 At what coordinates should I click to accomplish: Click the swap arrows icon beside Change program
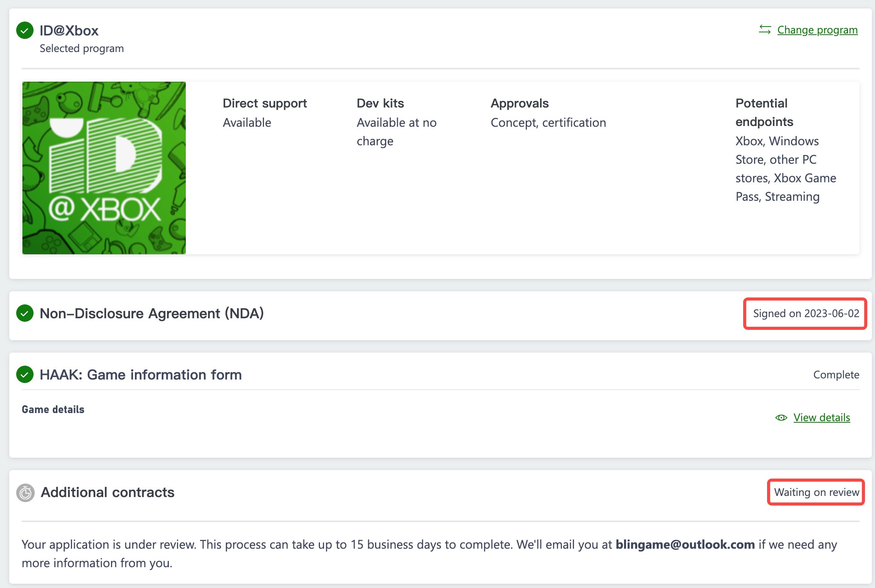pos(765,30)
